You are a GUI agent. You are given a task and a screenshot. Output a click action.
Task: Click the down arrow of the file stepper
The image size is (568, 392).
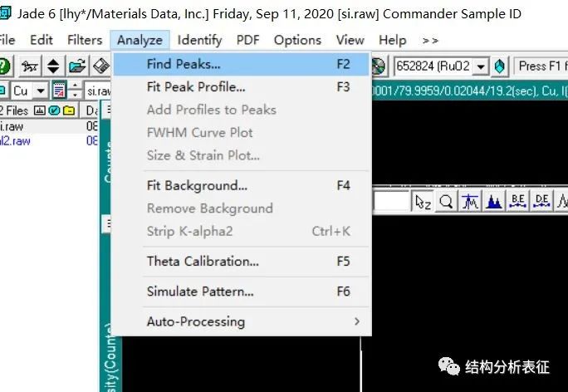click(75, 95)
